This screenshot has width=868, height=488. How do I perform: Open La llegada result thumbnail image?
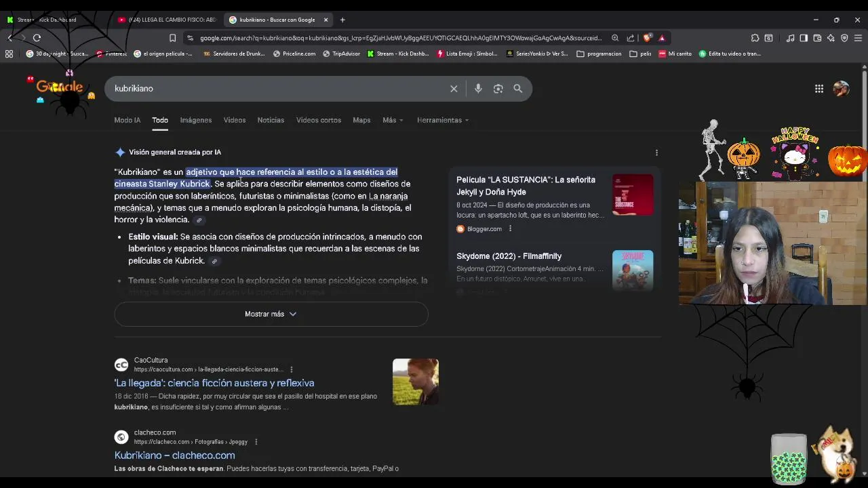(416, 382)
